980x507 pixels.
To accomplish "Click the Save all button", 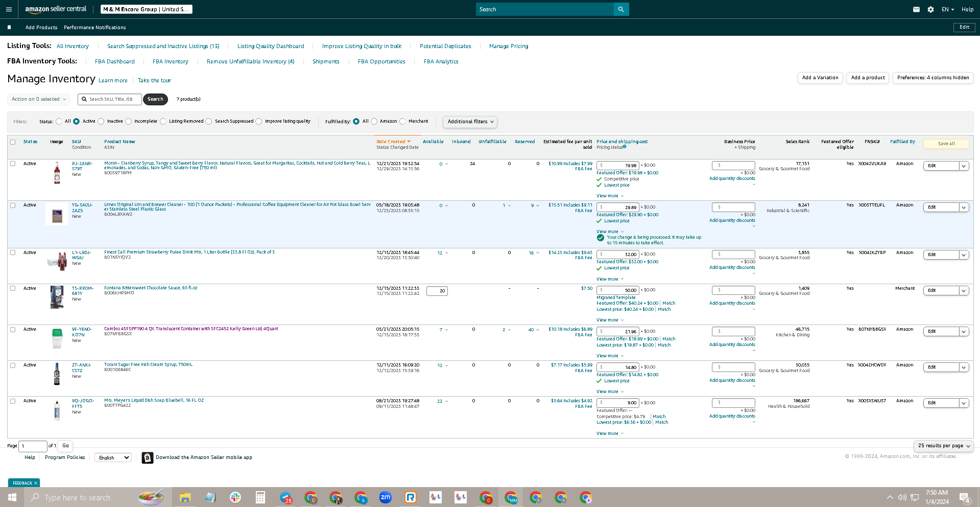I will [946, 144].
